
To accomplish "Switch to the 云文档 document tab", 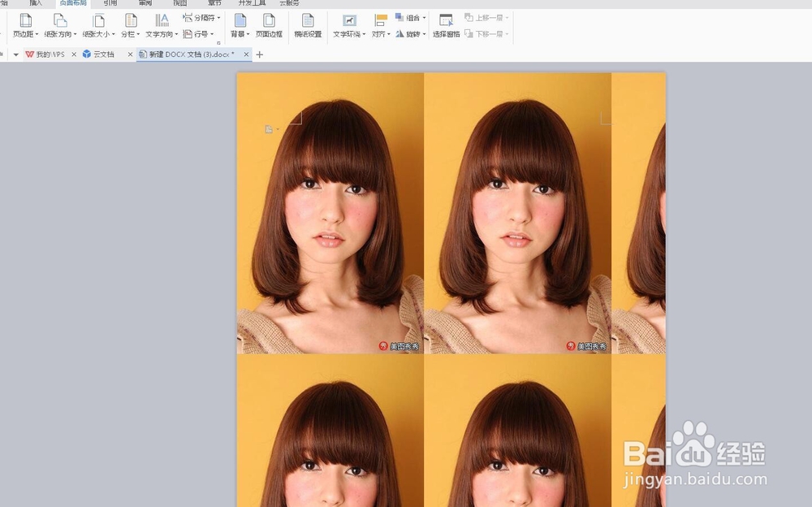I will click(104, 54).
